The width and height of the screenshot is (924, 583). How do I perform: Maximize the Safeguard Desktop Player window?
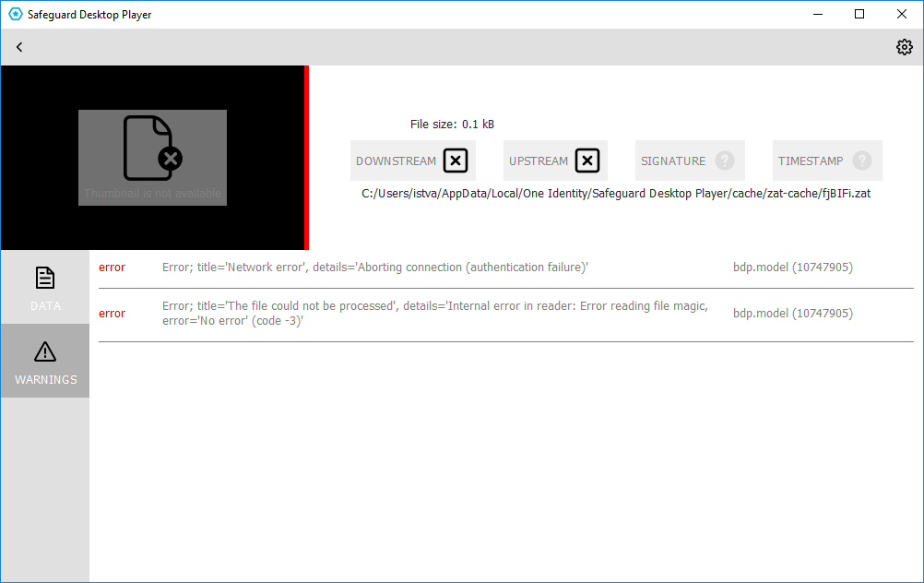click(859, 14)
